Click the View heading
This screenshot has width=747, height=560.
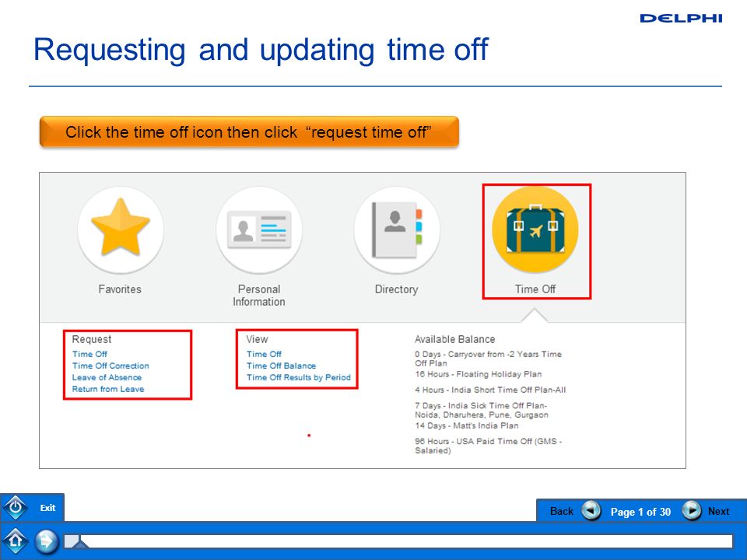click(x=257, y=339)
